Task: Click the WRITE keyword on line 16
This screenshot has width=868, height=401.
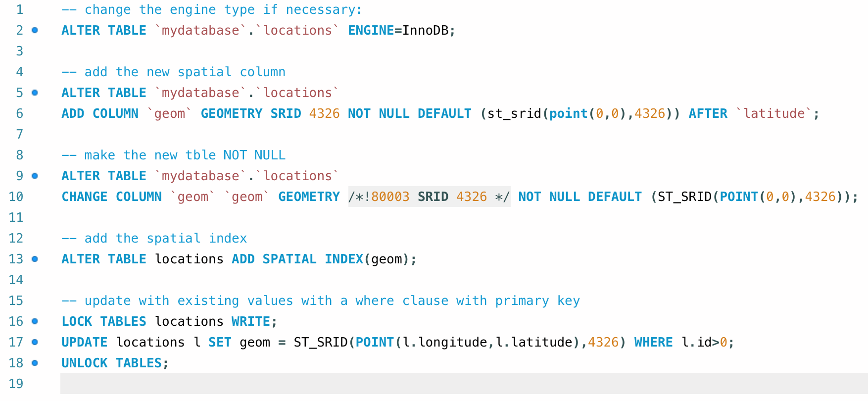Action: tap(251, 321)
